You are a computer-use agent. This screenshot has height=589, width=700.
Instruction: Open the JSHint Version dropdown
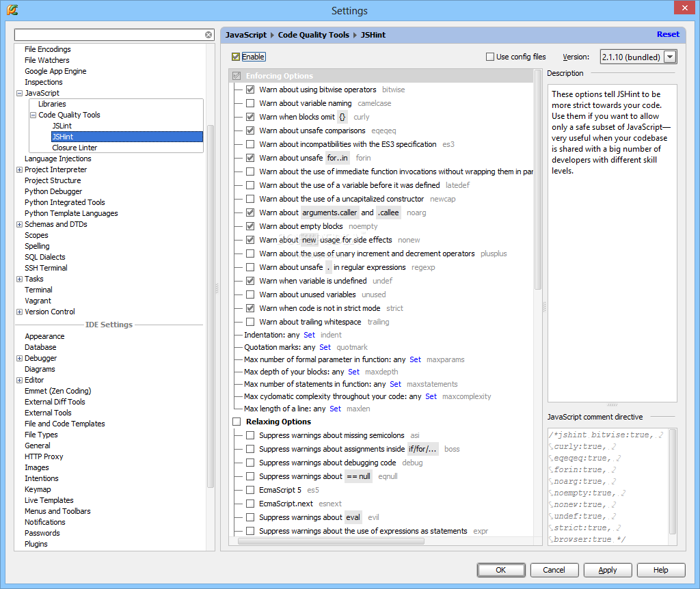click(x=670, y=57)
